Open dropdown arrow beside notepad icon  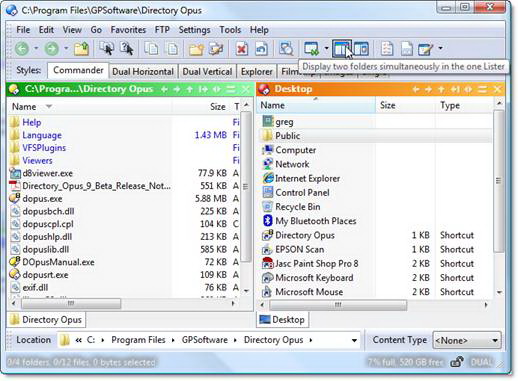[440, 49]
